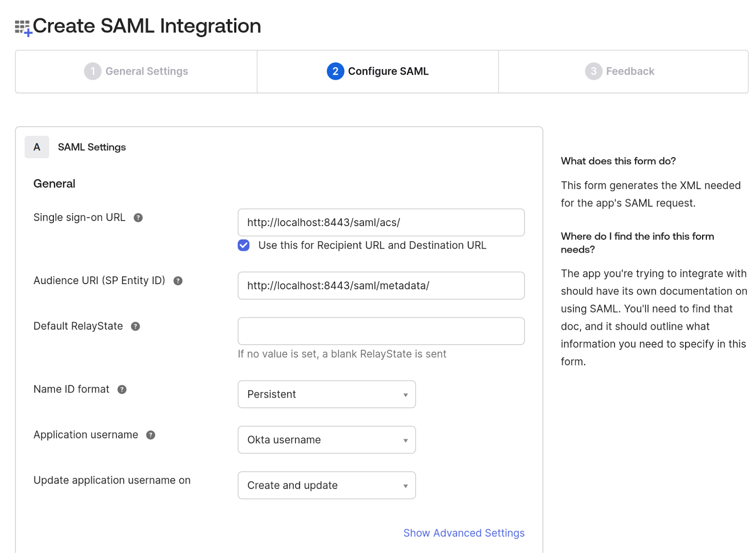Click the app grid icon beside the page title
This screenshot has height=553, width=756.
coord(23,28)
